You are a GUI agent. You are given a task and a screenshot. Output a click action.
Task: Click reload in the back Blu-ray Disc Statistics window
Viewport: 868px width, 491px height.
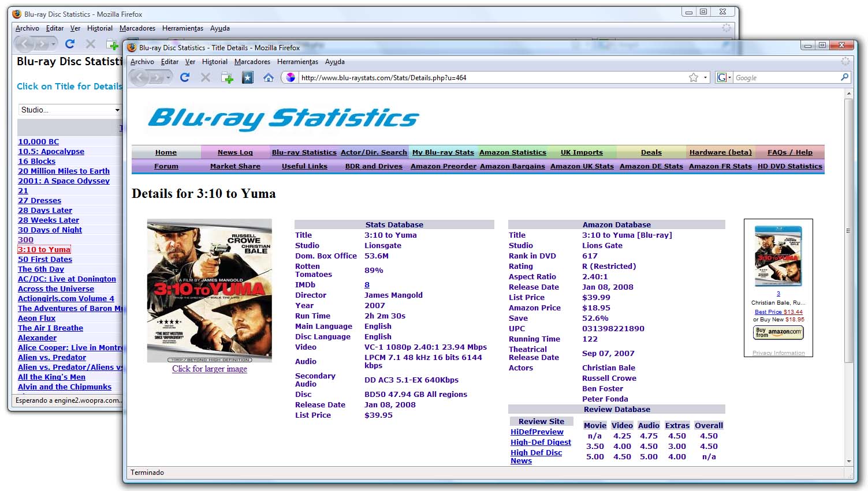point(70,44)
